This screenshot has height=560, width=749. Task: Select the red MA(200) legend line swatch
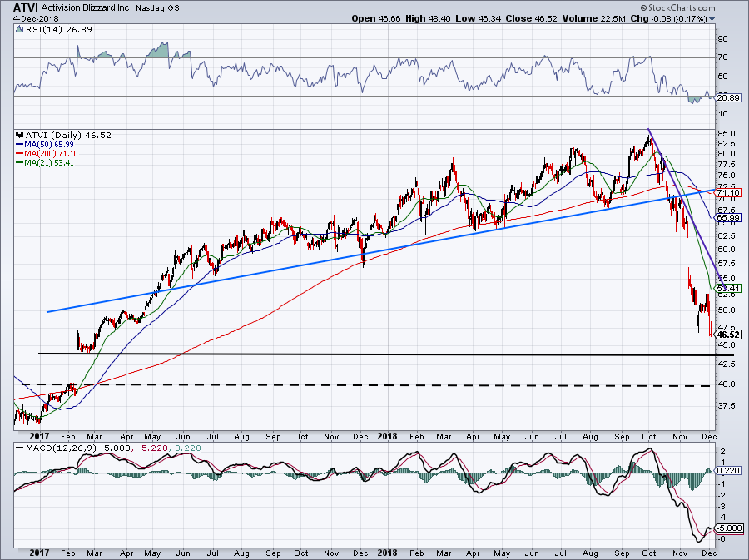(20, 154)
